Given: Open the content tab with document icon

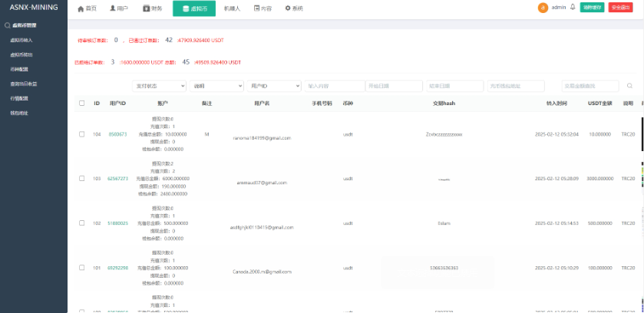Looking at the screenshot, I should 263,8.
